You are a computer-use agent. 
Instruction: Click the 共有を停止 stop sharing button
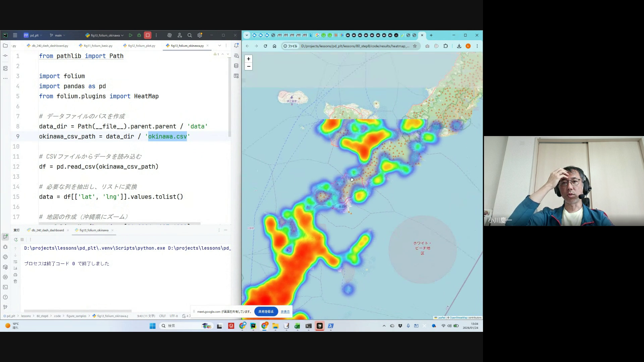pyautogui.click(x=266, y=311)
